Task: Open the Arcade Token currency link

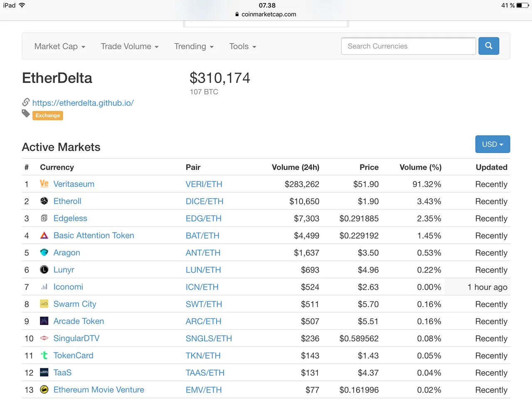Action: 79,321
